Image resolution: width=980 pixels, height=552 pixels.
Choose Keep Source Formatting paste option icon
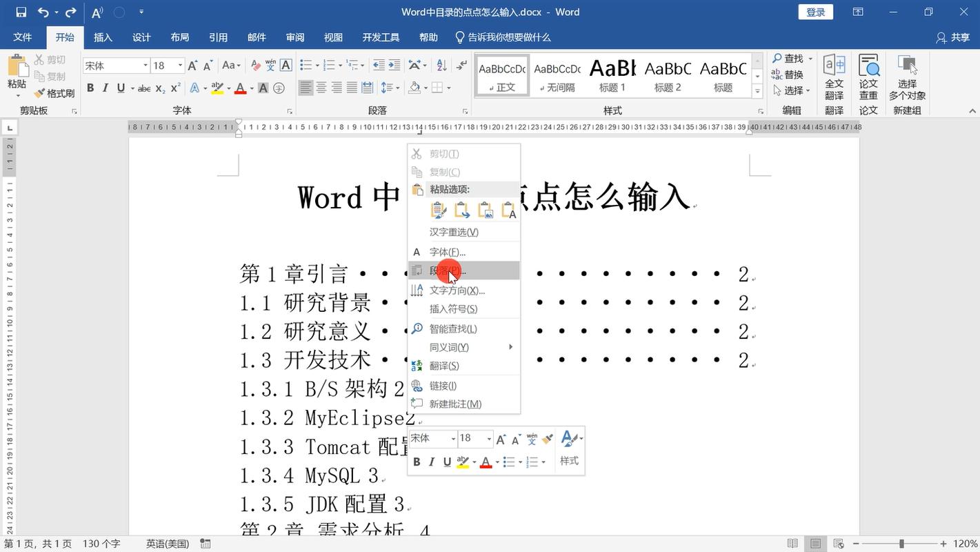point(438,210)
